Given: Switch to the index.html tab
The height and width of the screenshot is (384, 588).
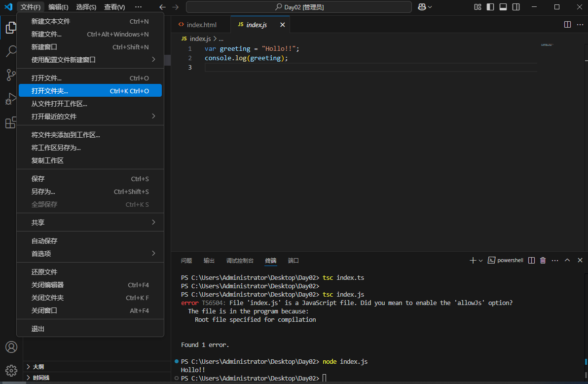Looking at the screenshot, I should point(201,24).
